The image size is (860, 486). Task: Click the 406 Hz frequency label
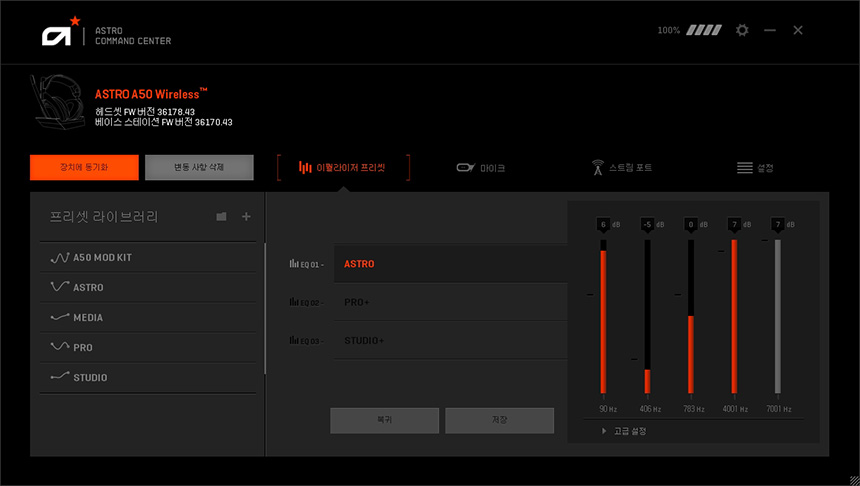[x=650, y=409]
